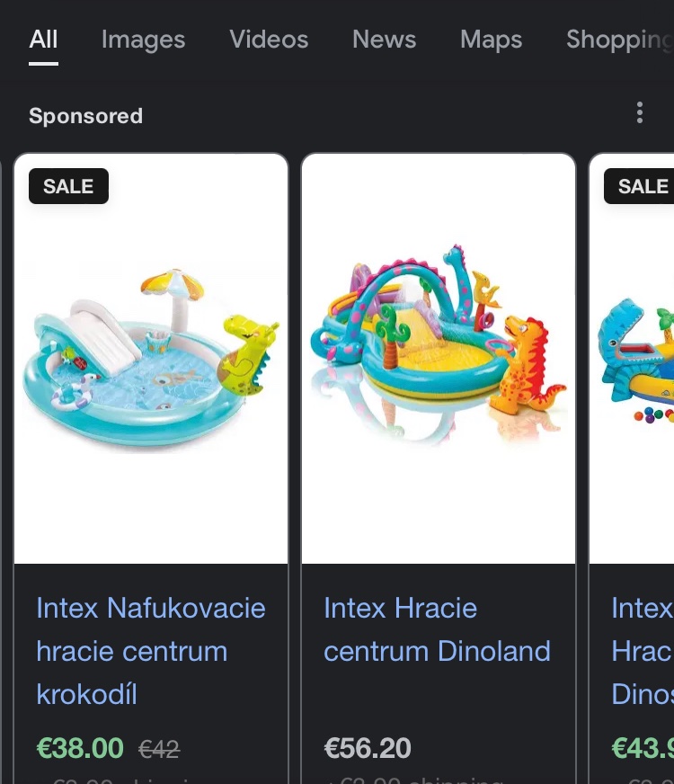674x784 pixels.
Task: Click the green price on third product
Action: [642, 748]
